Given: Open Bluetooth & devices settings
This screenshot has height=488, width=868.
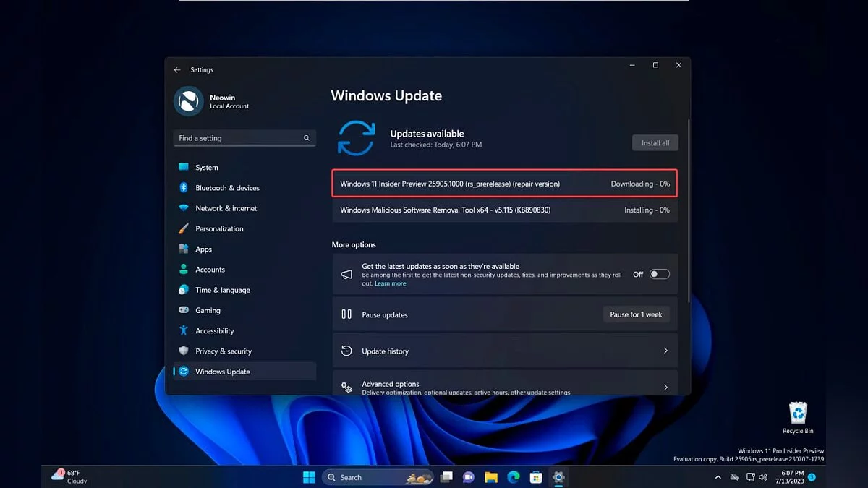Looking at the screenshot, I should pyautogui.click(x=244, y=188).
